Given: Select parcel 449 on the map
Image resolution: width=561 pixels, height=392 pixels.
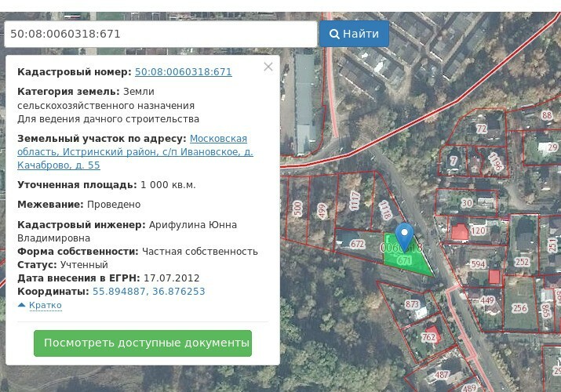Looking at the screenshot, I should coord(487,300).
